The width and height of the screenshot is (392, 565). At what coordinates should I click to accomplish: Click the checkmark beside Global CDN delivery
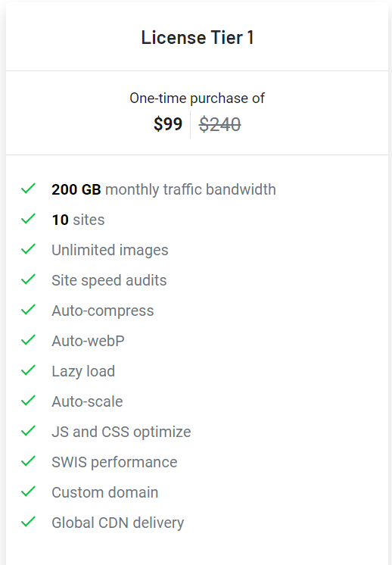(x=28, y=521)
